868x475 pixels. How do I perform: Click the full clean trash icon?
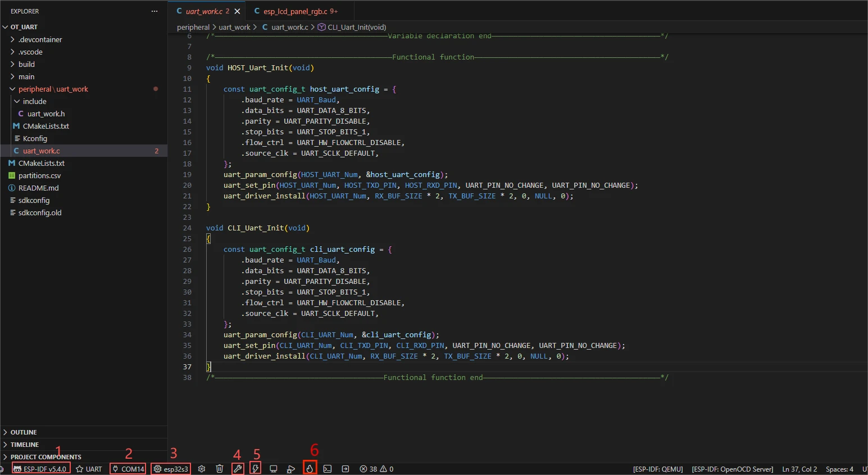click(220, 469)
